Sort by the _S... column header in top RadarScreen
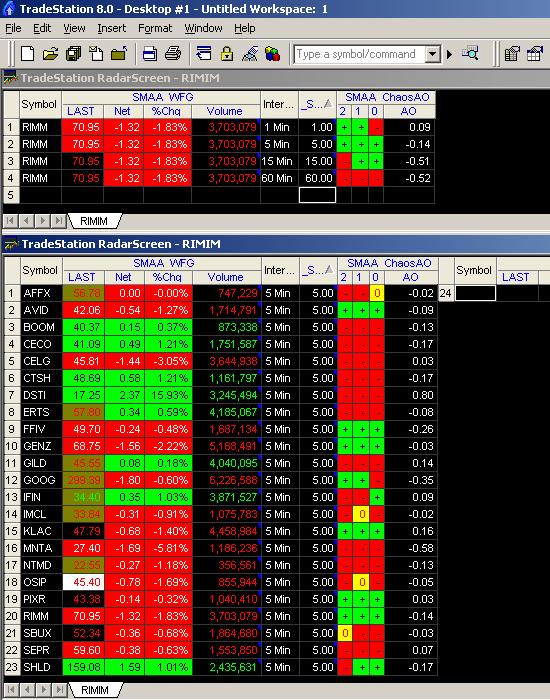The image size is (550, 700). pos(317,104)
